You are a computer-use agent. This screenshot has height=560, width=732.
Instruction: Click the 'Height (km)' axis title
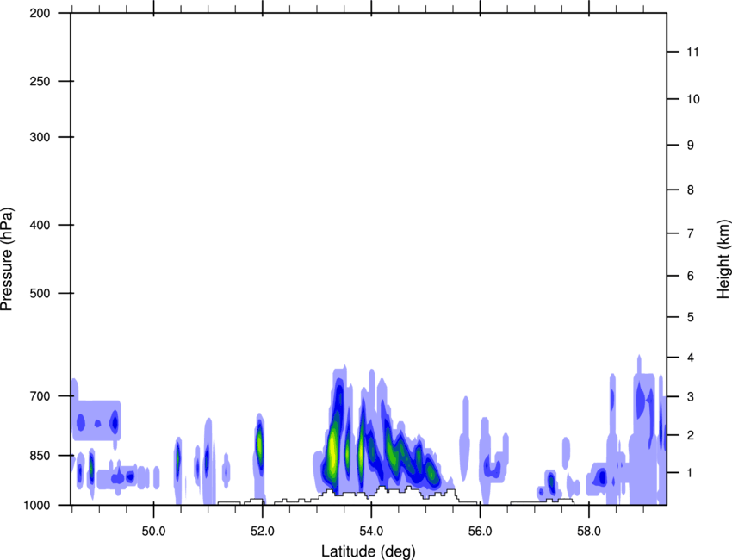(723, 258)
